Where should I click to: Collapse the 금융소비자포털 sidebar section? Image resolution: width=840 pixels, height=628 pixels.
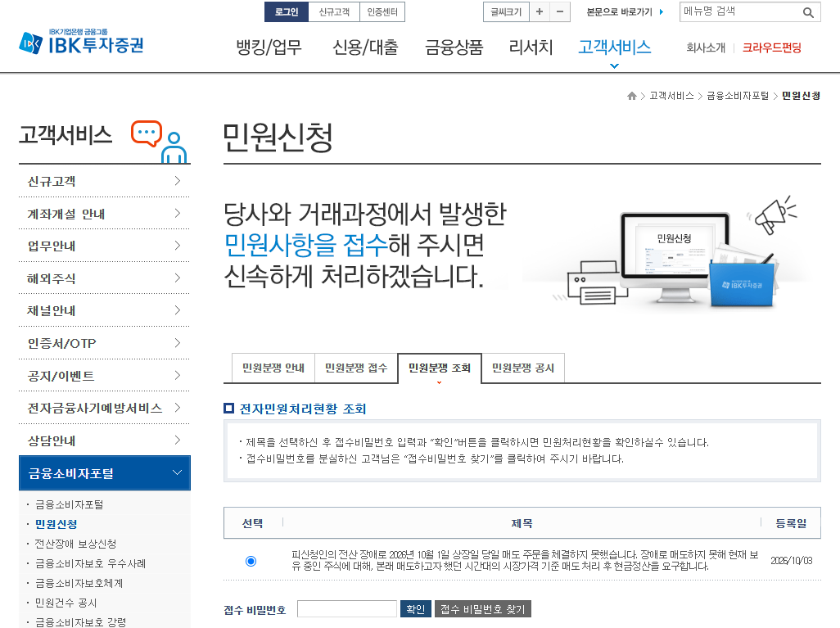click(105, 473)
